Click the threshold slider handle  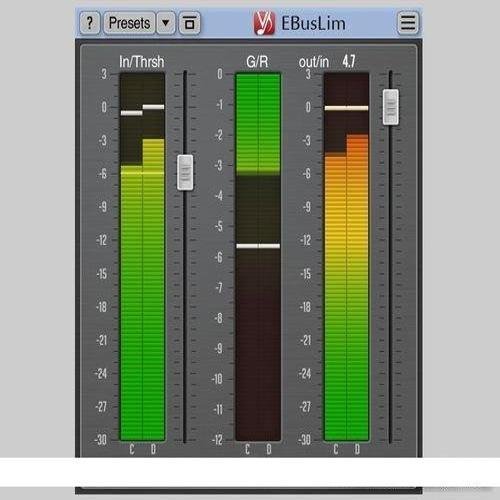(x=185, y=173)
